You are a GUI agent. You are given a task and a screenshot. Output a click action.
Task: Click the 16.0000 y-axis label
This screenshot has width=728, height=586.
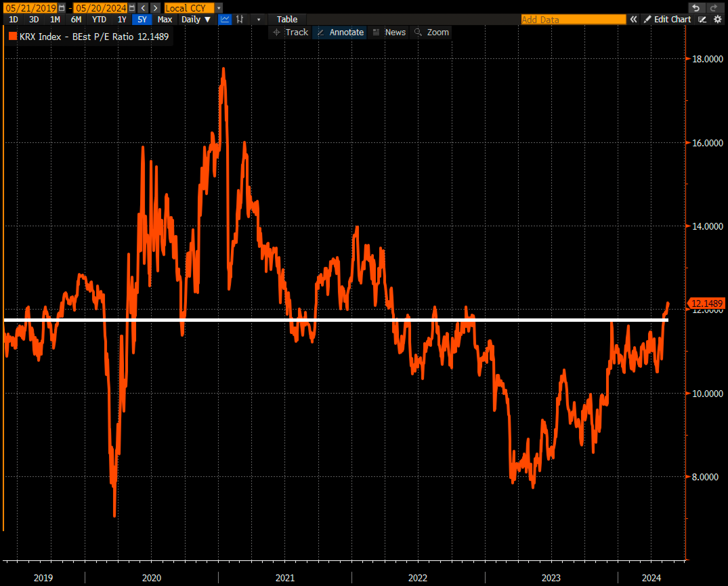click(708, 143)
